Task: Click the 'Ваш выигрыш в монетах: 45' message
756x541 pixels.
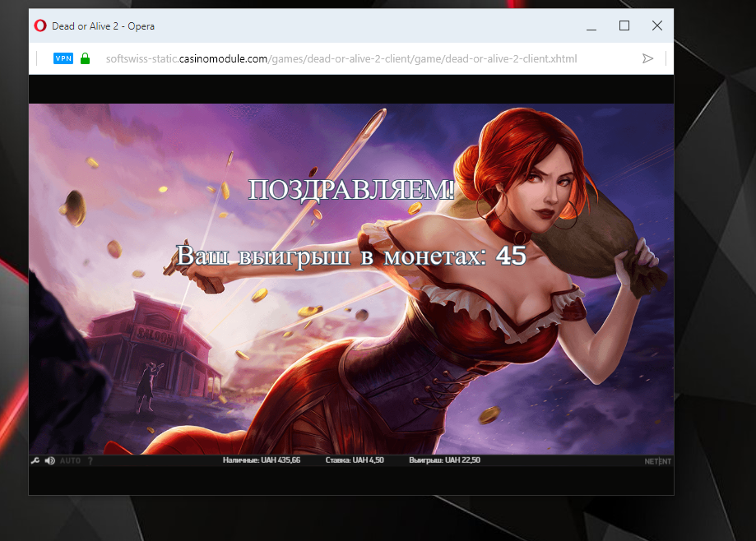Action: [x=351, y=256]
